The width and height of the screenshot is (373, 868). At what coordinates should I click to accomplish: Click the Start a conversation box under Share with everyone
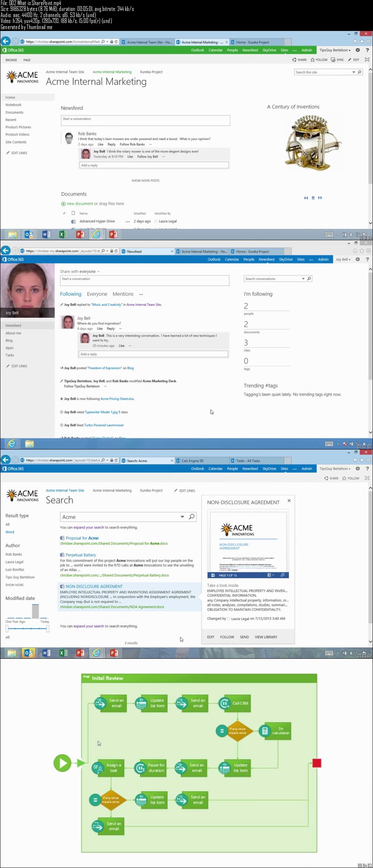tap(145, 280)
